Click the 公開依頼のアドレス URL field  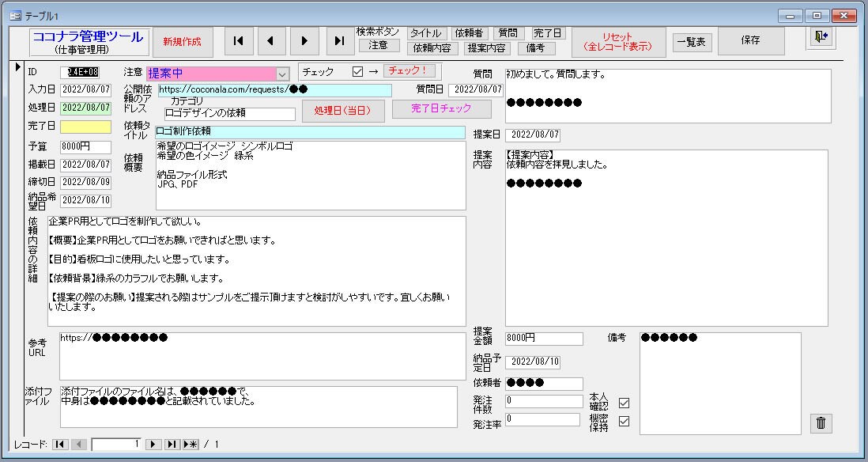pyautogui.click(x=274, y=89)
